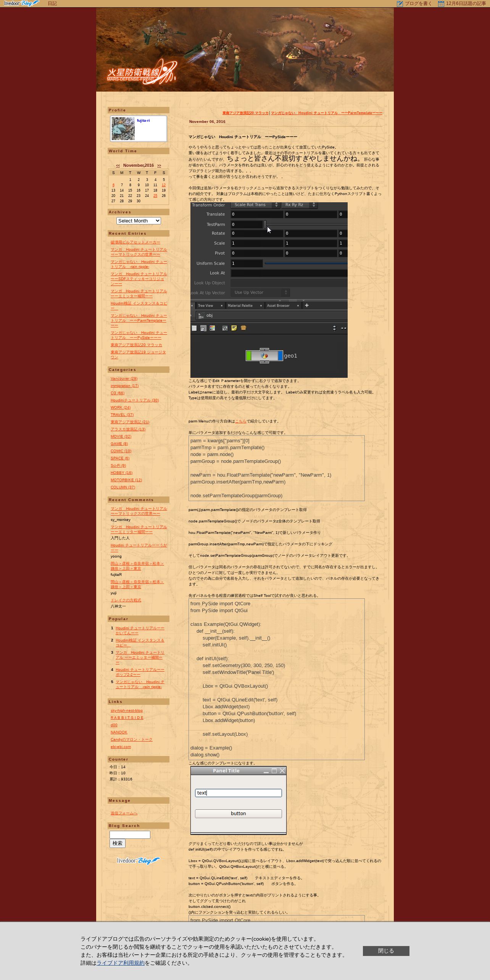The width and height of the screenshot is (490, 980).
Task: Click the TestParm slider handle
Action: pos(265,224)
